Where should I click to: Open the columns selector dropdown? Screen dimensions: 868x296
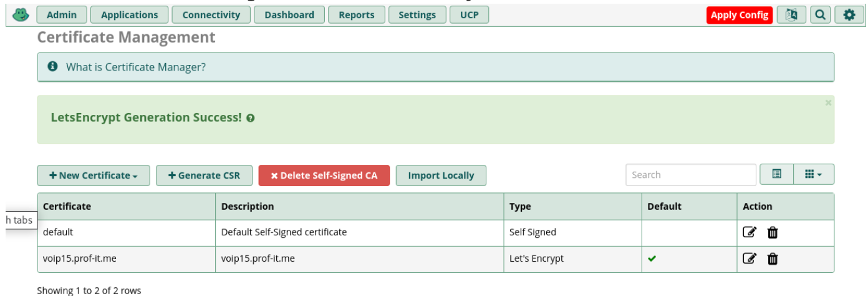[x=814, y=175]
